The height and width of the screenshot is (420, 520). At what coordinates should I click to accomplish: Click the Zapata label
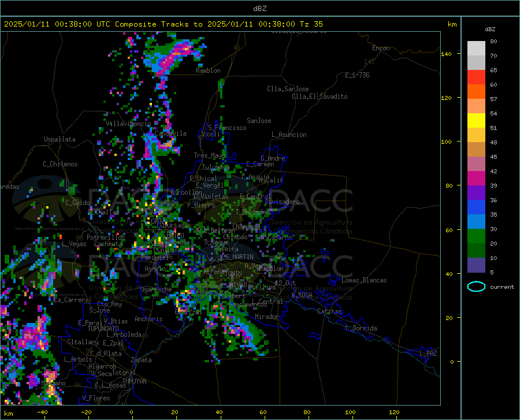pyautogui.click(x=142, y=360)
